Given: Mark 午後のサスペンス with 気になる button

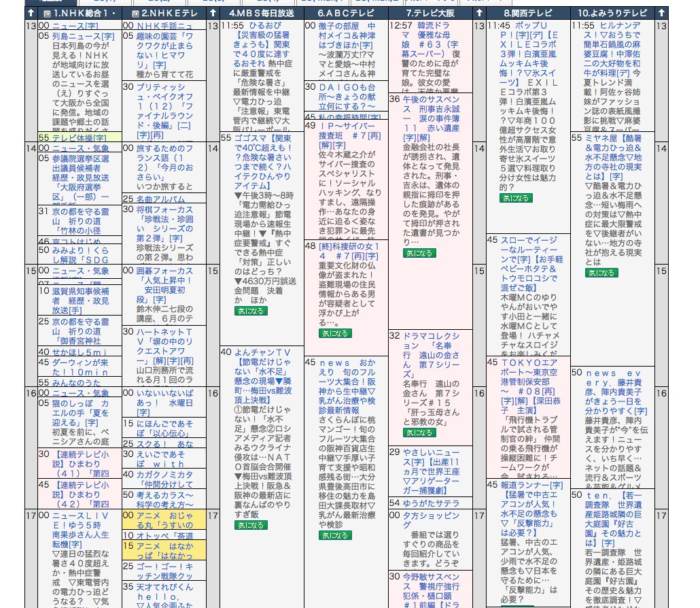Looking at the screenshot, I should [x=419, y=253].
